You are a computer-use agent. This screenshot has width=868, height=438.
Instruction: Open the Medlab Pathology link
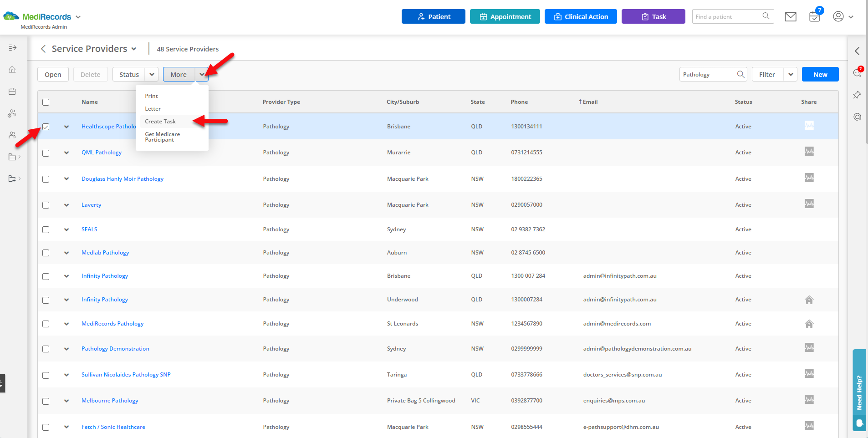(x=105, y=253)
